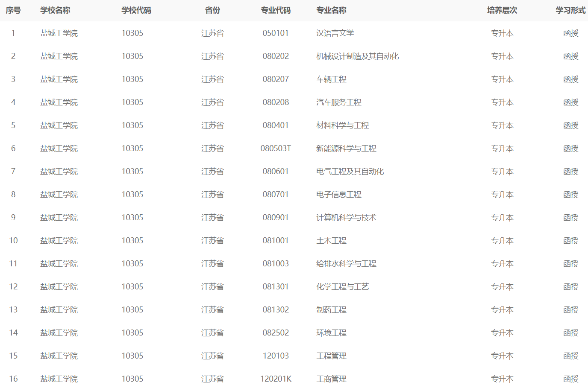Click major code 081302
Image resolution: width=588 pixels, height=388 pixels.
point(276,310)
